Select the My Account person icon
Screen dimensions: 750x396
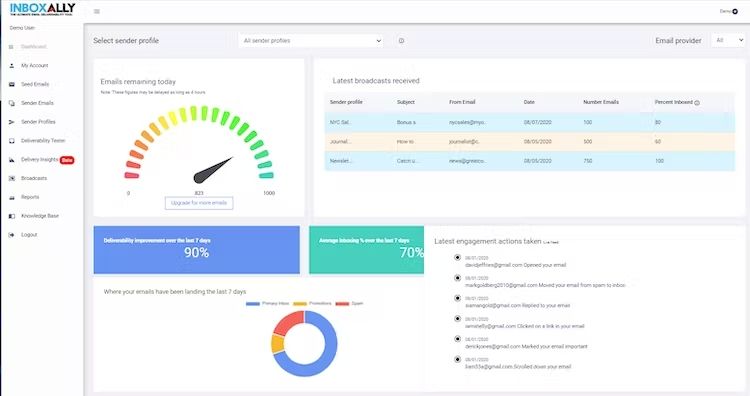[x=11, y=66]
